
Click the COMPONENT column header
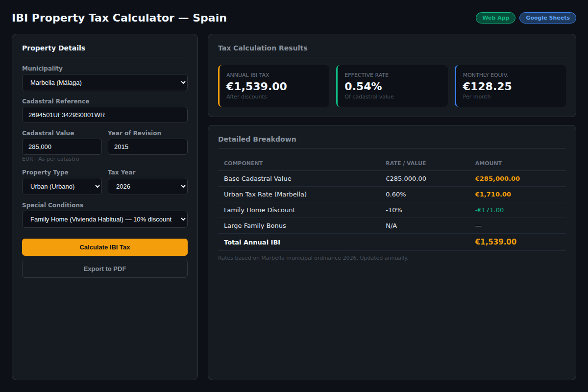click(x=243, y=163)
